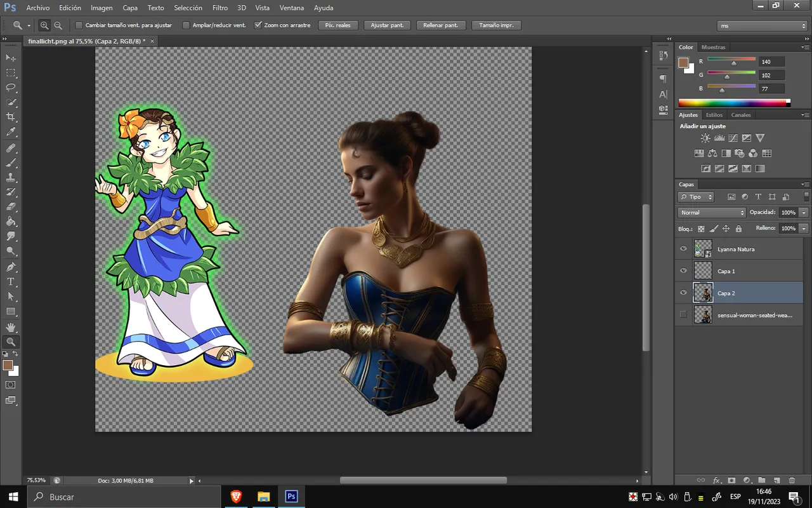Viewport: 812px width, 508px height.
Task: Select the Crop tool
Action: point(11,117)
